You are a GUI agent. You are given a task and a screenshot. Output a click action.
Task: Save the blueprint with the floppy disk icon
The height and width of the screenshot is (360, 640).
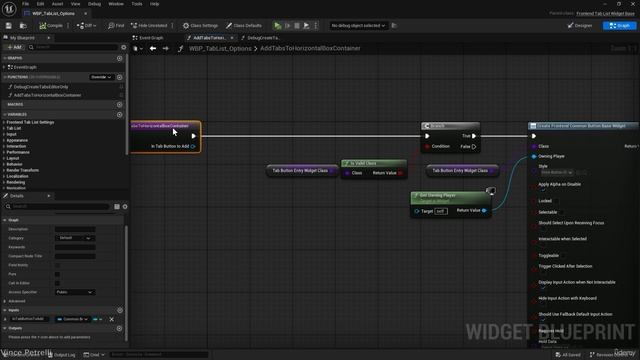(9, 26)
